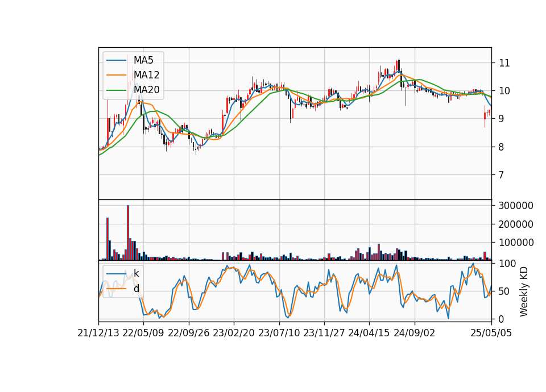Click the d legend label in the KD panel

(x=136, y=289)
